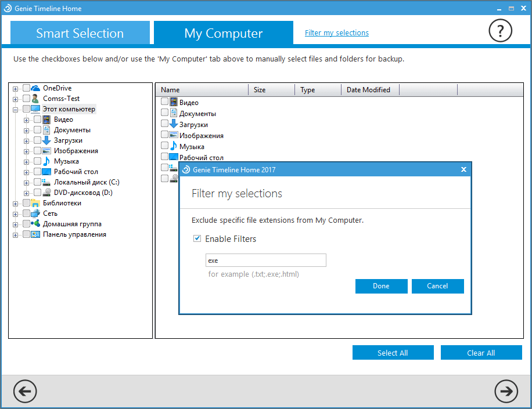Switch to the Smart Selection tab
This screenshot has height=409, width=532.
(80, 33)
